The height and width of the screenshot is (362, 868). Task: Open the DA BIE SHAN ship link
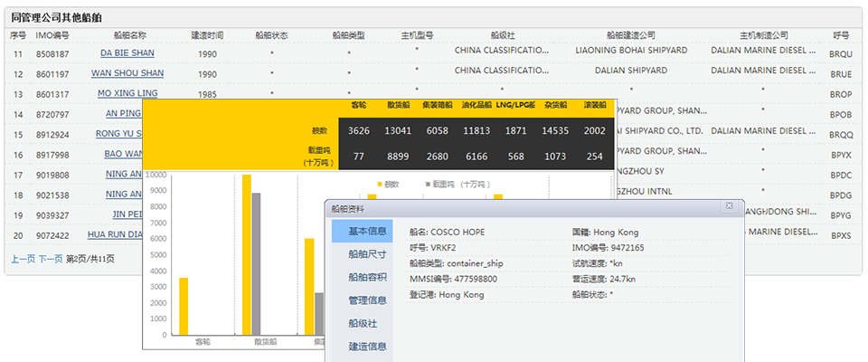click(127, 53)
